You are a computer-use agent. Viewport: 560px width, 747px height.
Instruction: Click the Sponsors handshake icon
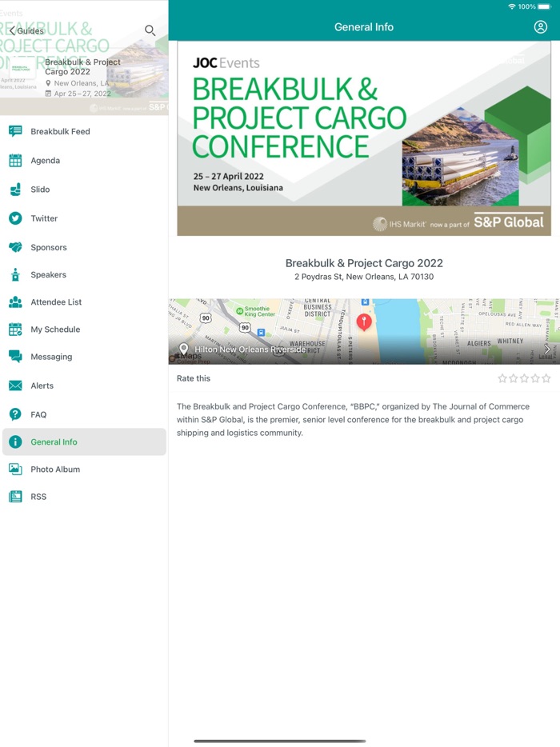point(15,247)
